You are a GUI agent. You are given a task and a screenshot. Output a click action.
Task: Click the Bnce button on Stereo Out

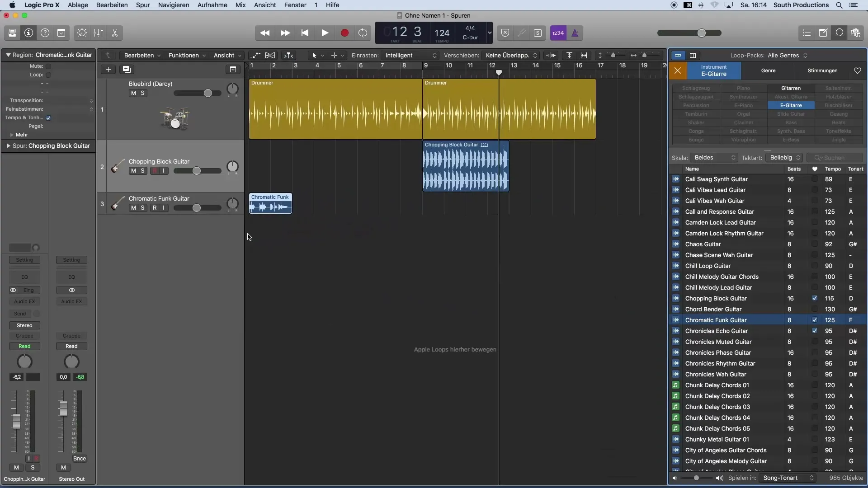click(80, 459)
